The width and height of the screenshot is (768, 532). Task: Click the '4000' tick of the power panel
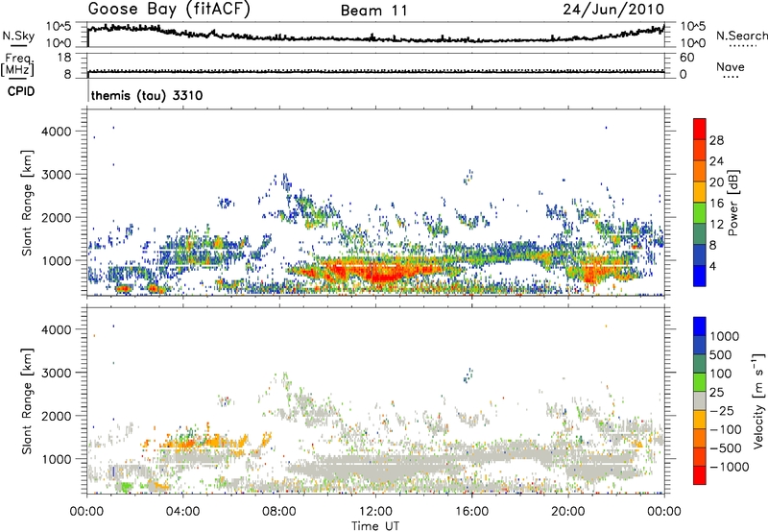pyautogui.click(x=56, y=132)
